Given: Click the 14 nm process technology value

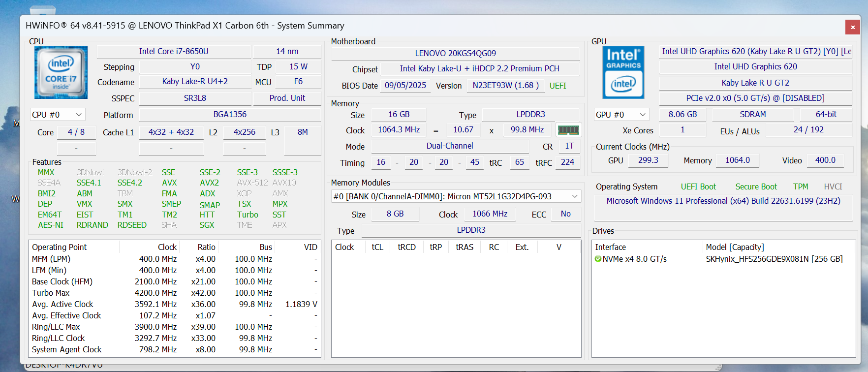Looking at the screenshot, I should (287, 51).
